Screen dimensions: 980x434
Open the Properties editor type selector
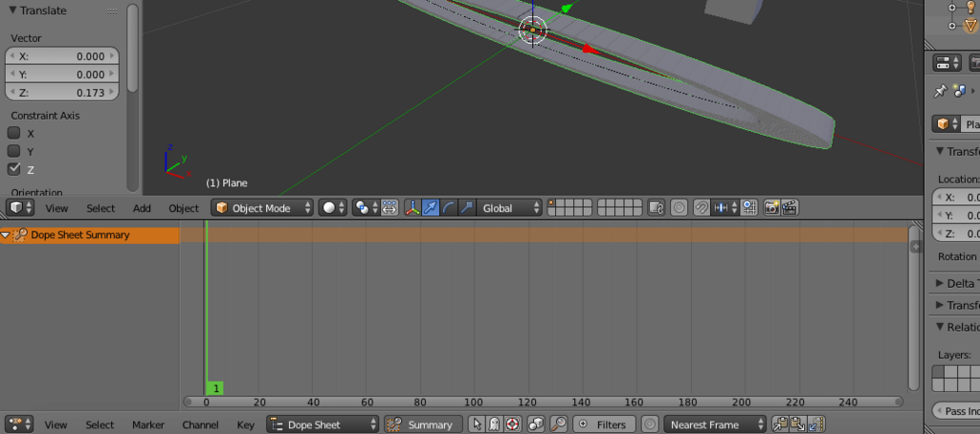pos(947,63)
